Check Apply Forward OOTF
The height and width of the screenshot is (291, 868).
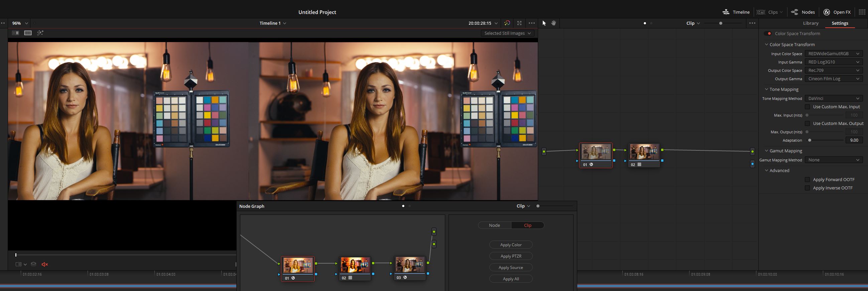[808, 179]
